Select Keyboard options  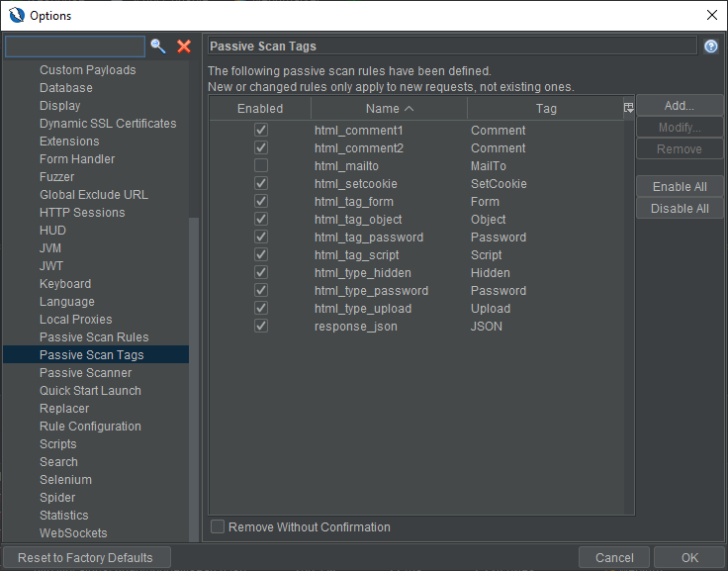[65, 283]
